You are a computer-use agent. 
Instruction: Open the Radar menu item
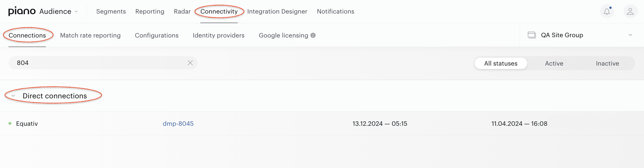(182, 11)
